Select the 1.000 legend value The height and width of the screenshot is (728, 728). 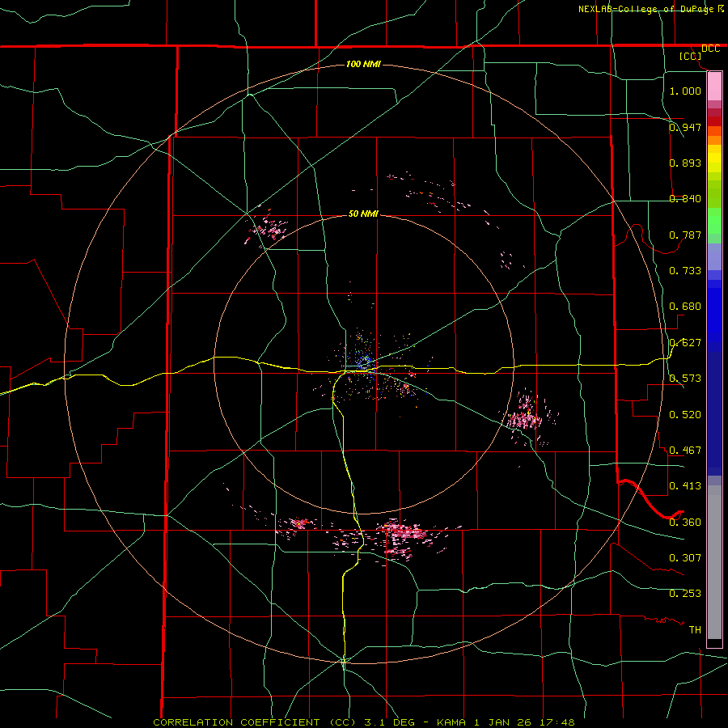coord(685,91)
